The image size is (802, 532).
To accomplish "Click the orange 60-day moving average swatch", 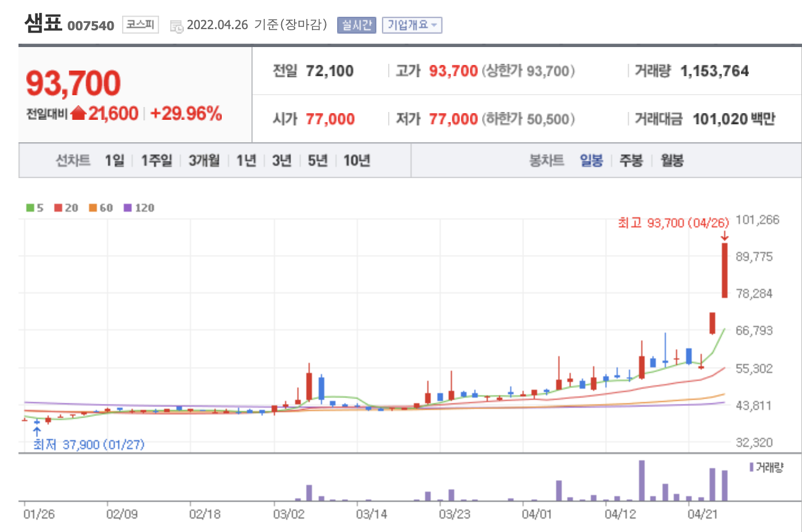I will coord(93,208).
